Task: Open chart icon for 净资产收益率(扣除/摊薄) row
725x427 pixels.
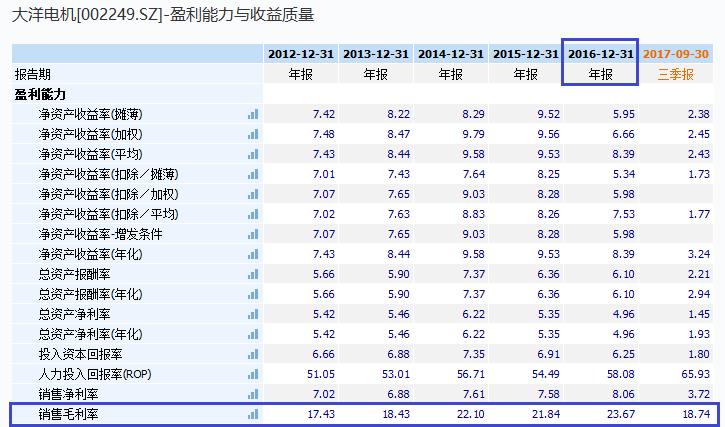Action: click(x=253, y=174)
